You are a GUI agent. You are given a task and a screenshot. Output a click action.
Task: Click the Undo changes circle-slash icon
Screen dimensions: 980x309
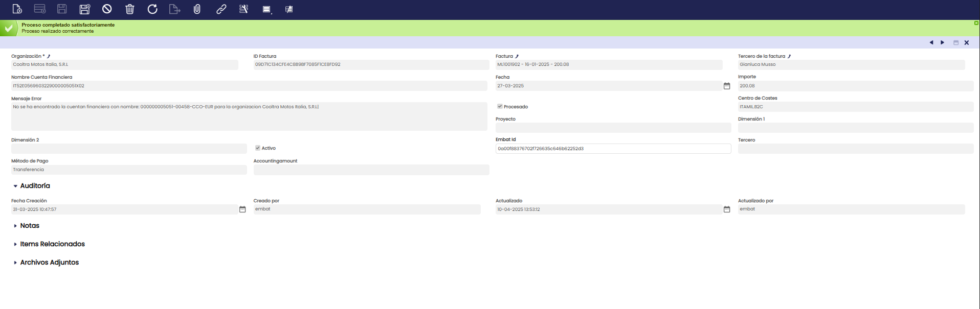pyautogui.click(x=107, y=9)
